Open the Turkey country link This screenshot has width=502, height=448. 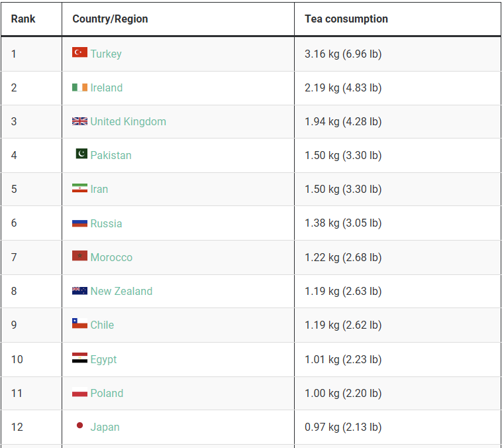tap(106, 54)
